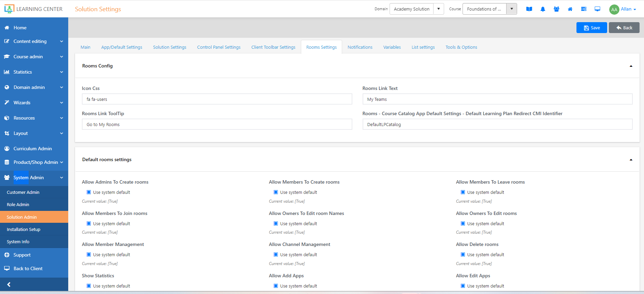The height and width of the screenshot is (294, 644).
Task: Click the Home house icon in sidebar
Action: (7, 28)
